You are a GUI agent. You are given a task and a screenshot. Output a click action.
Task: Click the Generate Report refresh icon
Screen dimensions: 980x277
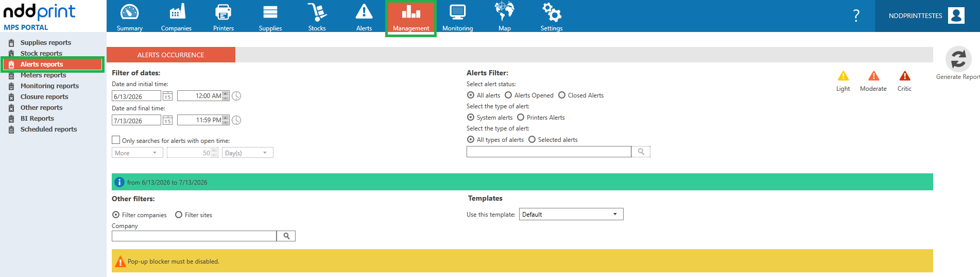pos(958,59)
